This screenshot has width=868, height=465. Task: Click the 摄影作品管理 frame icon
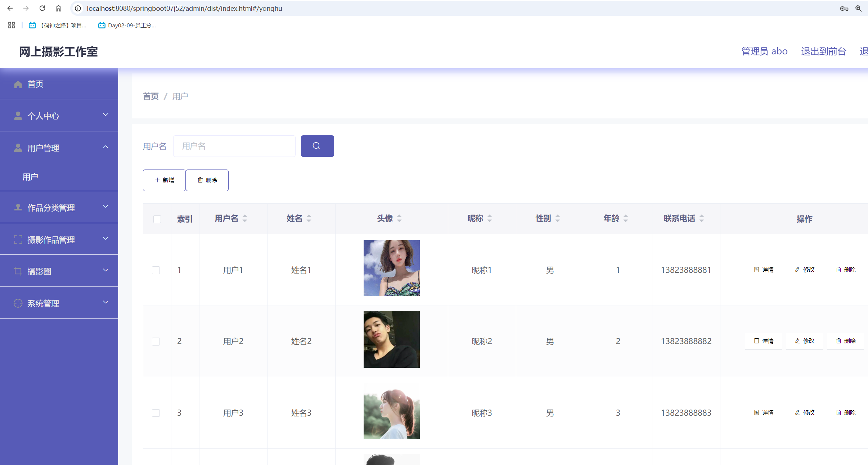[18, 239]
